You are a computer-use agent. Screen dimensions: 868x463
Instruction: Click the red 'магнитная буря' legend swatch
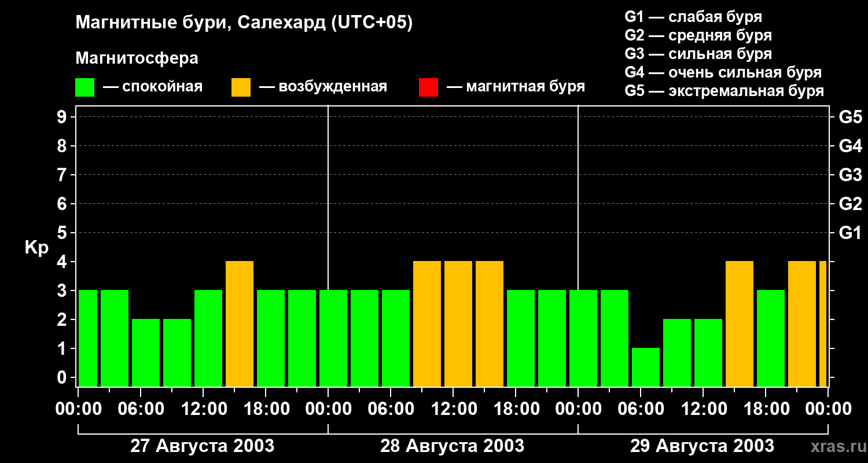click(x=428, y=87)
